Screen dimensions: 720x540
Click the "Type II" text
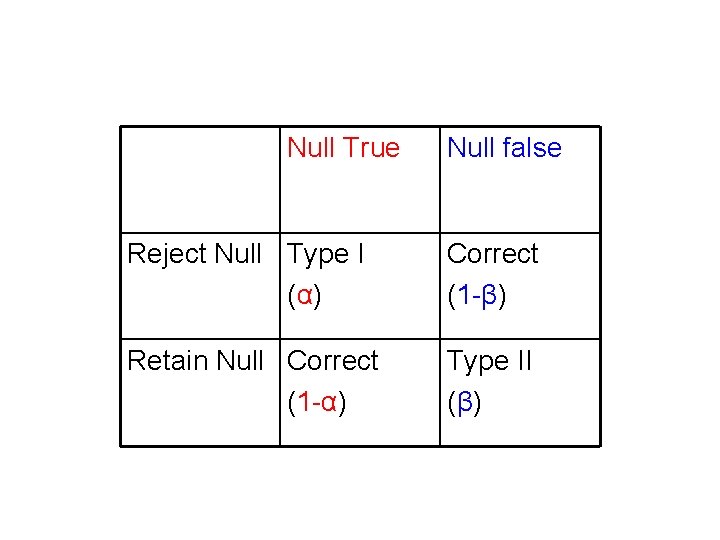tap(489, 360)
